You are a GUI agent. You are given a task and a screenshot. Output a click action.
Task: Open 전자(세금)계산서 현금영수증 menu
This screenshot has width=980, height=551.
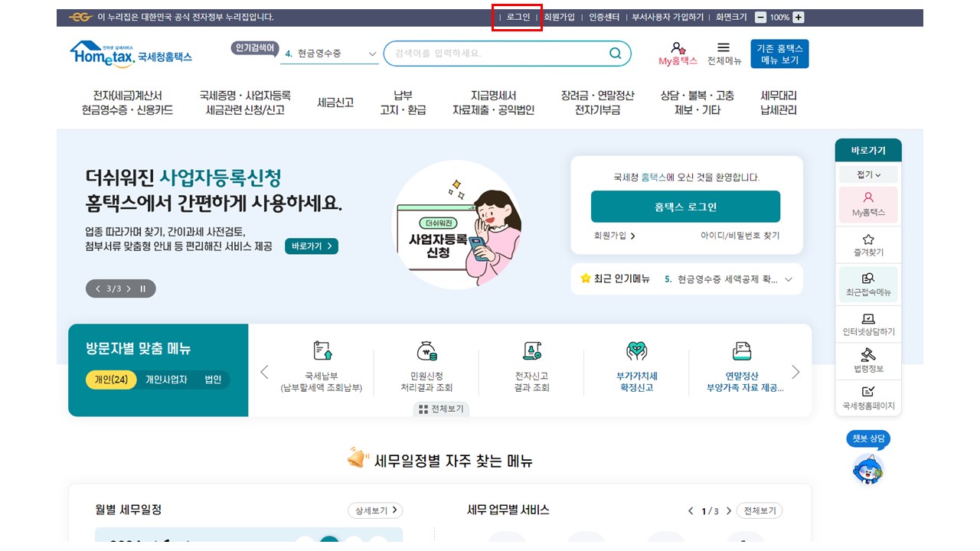click(127, 103)
